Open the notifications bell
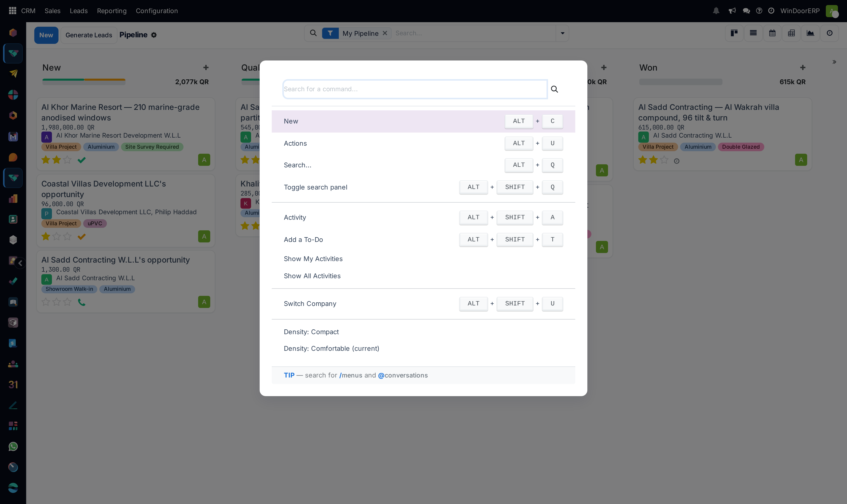This screenshot has width=847, height=504. 716,11
